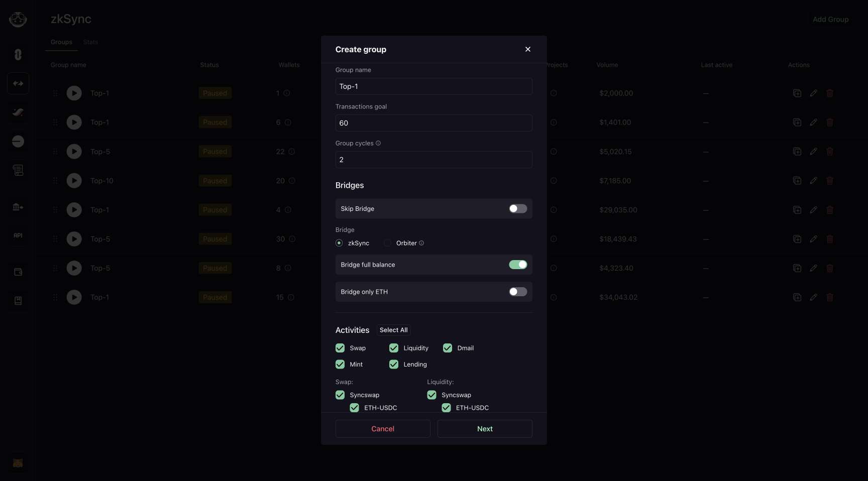Click the Paused status of the Top-10 group
The image size is (868, 481).
pyautogui.click(x=215, y=181)
